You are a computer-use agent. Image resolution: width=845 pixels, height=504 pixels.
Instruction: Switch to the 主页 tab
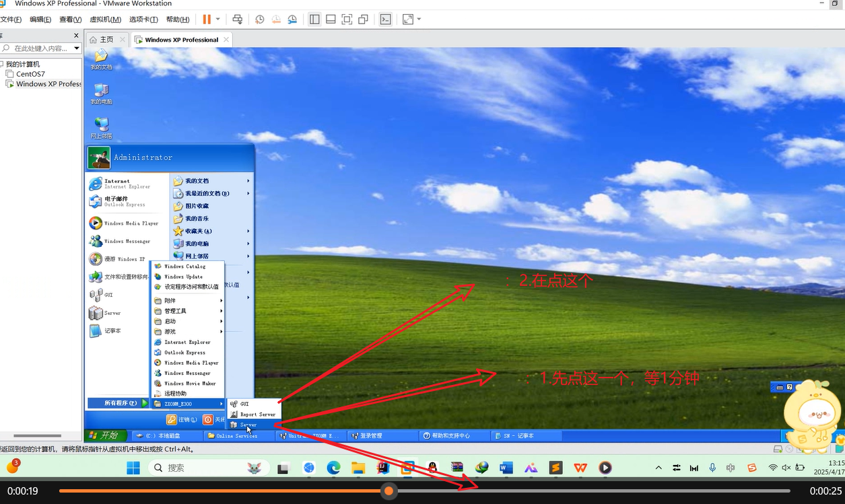(107, 40)
